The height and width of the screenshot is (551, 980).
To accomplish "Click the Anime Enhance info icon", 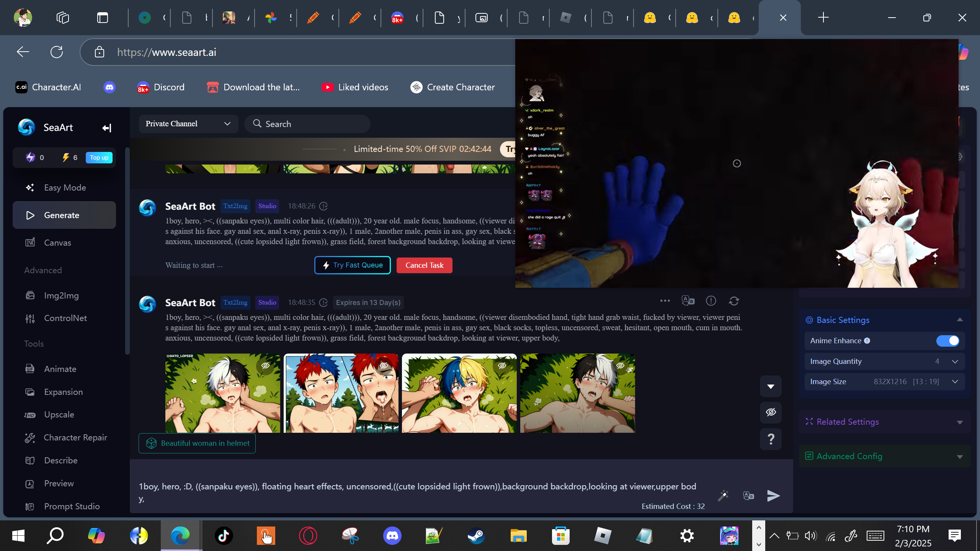I will [x=867, y=341].
